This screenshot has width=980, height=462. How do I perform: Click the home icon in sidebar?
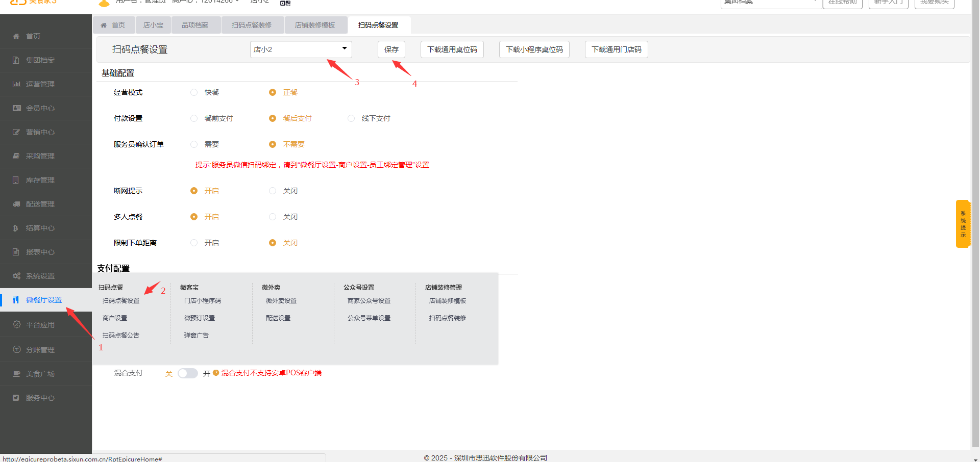[x=16, y=36]
